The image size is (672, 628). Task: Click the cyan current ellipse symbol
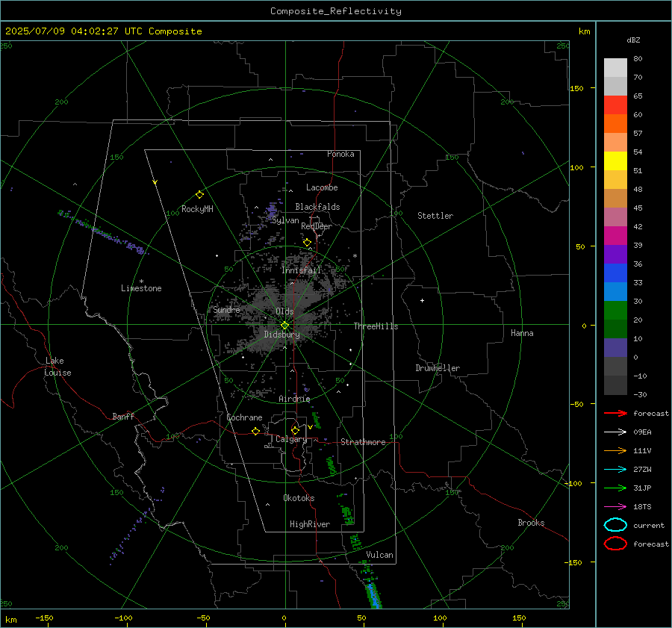(x=615, y=525)
